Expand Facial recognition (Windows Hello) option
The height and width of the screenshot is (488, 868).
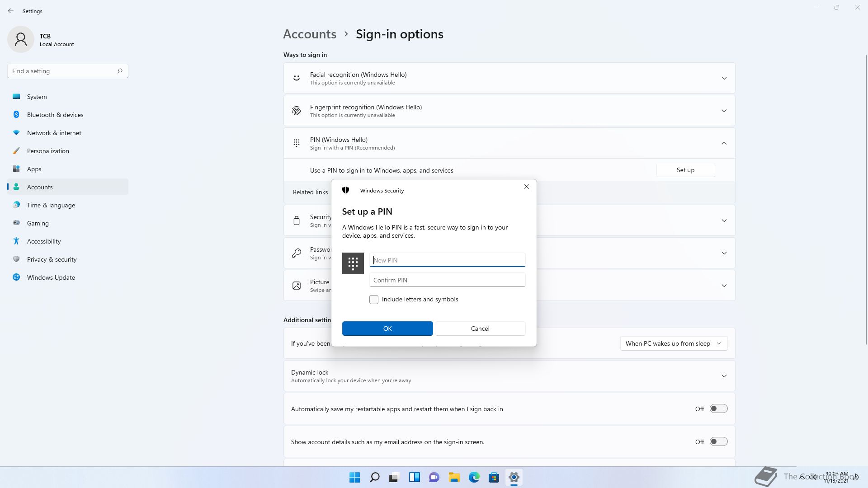coord(724,78)
